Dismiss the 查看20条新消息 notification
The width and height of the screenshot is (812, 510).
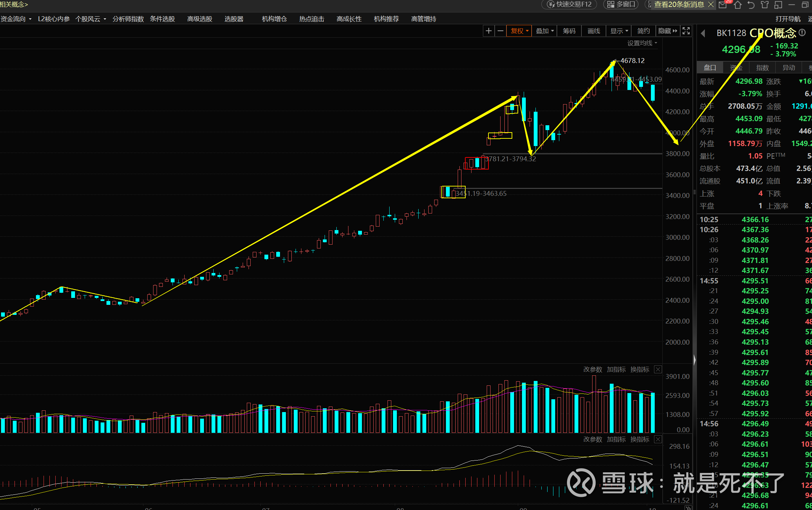click(x=711, y=4)
